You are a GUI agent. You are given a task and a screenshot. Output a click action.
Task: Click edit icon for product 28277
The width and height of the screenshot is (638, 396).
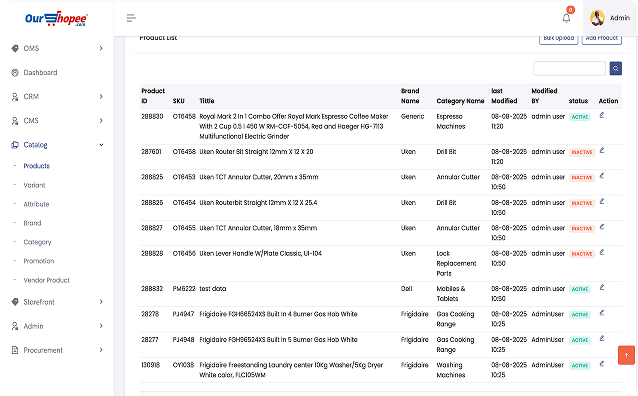coord(602,339)
